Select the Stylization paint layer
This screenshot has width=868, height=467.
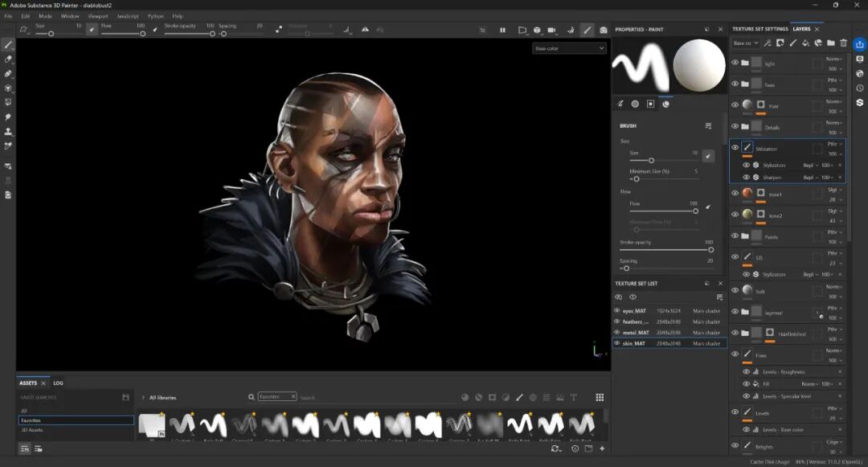(x=787, y=148)
